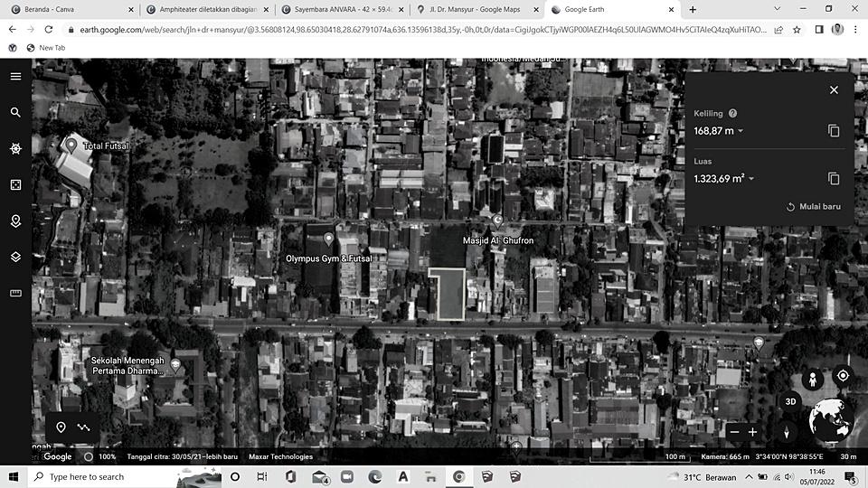Open Chrome profile avatar
Image resolution: width=868 pixels, height=488 pixels.
[837, 30]
